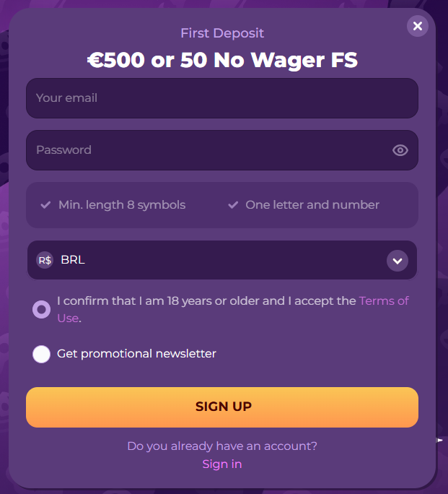
Task: Open the BRL currency selector field
Action: point(216,260)
